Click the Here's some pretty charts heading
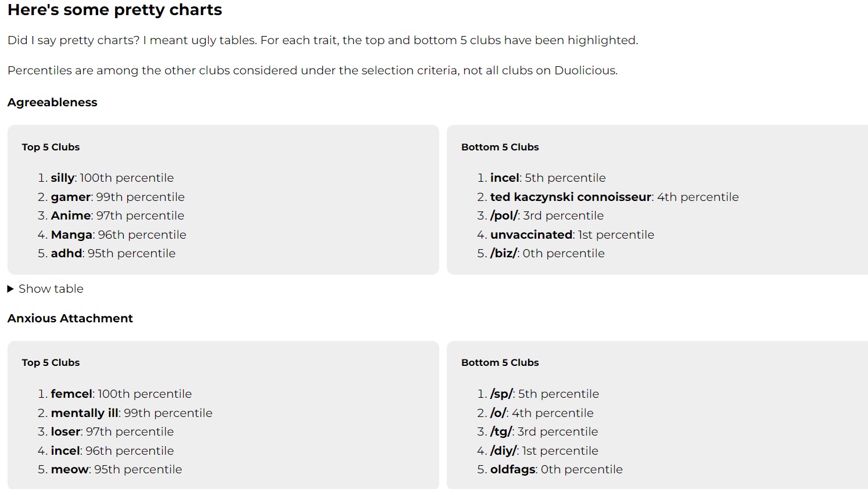This screenshot has width=868, height=489. 115,10
